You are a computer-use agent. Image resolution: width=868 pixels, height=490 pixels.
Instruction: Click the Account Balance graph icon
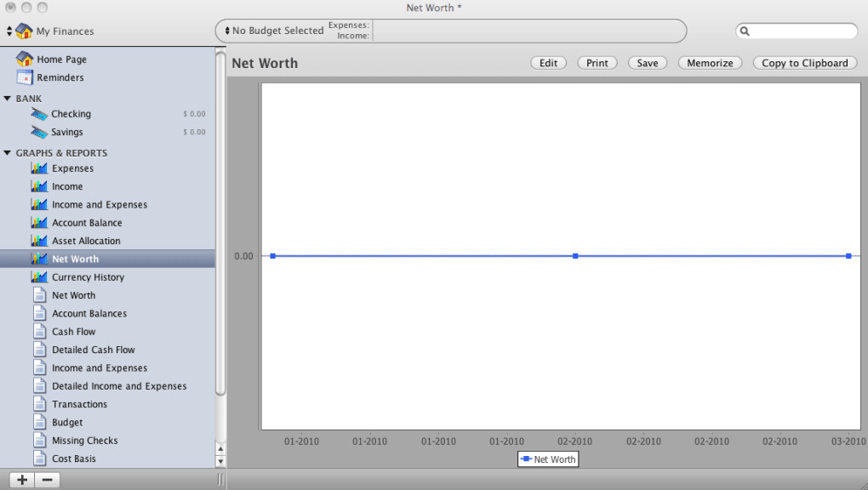click(x=39, y=223)
